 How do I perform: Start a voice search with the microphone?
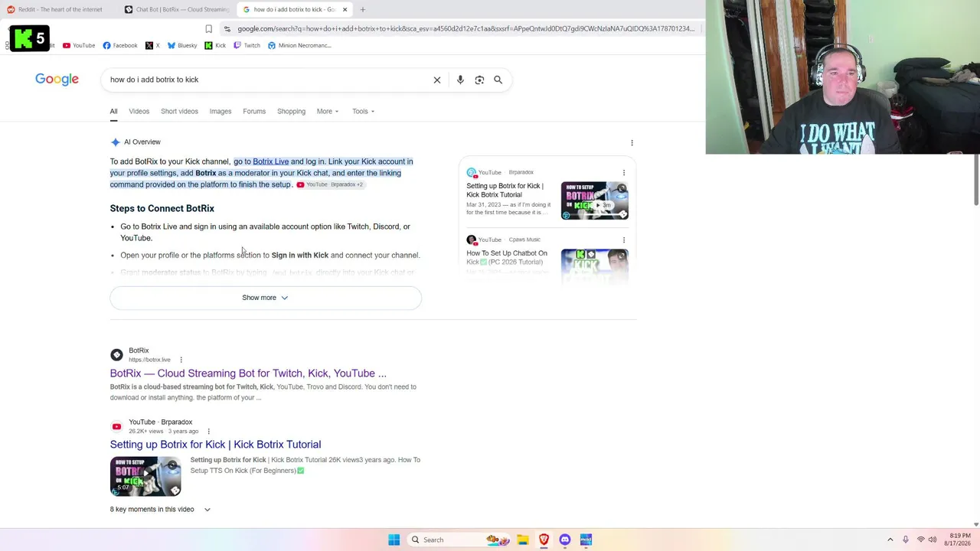point(460,80)
